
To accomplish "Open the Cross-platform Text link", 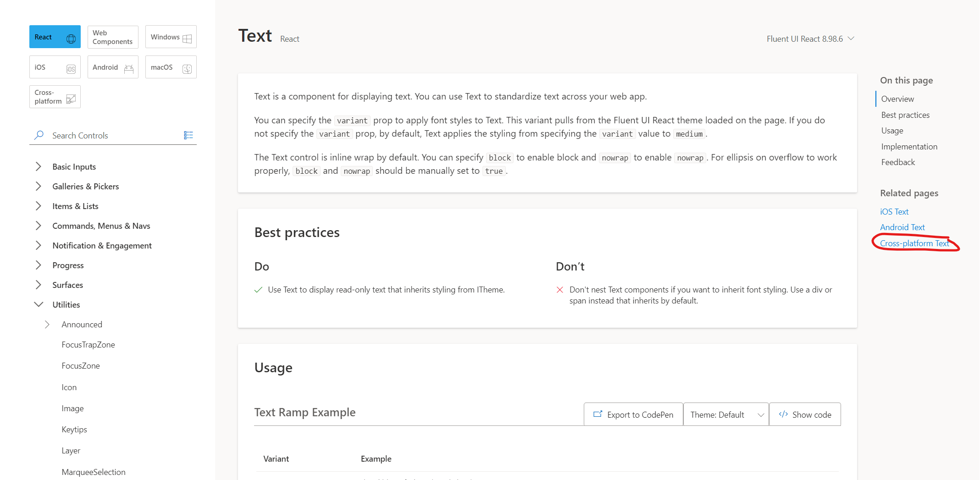I will point(914,243).
